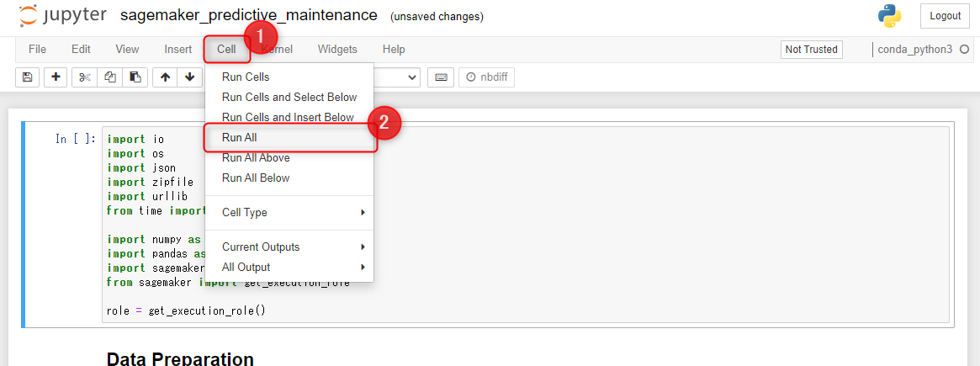980x366 pixels.
Task: Click the Logout button
Action: pyautogui.click(x=945, y=16)
